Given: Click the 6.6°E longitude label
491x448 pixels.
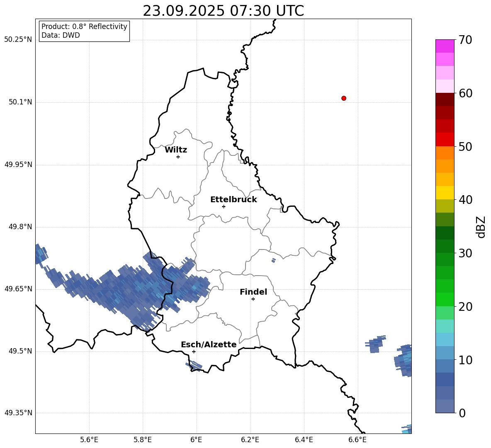Looking at the screenshot, I should 357,440.
